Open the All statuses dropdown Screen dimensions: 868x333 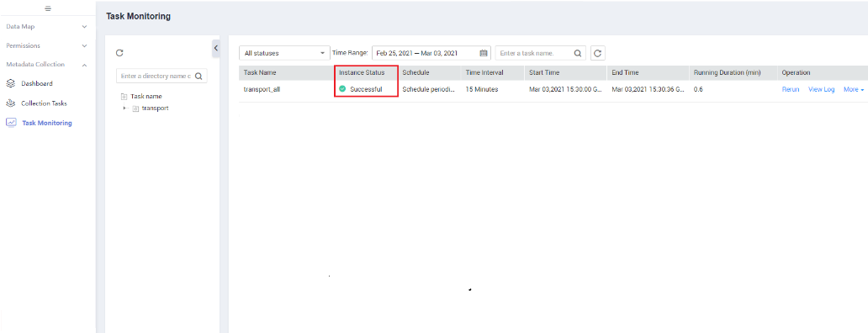(284, 53)
